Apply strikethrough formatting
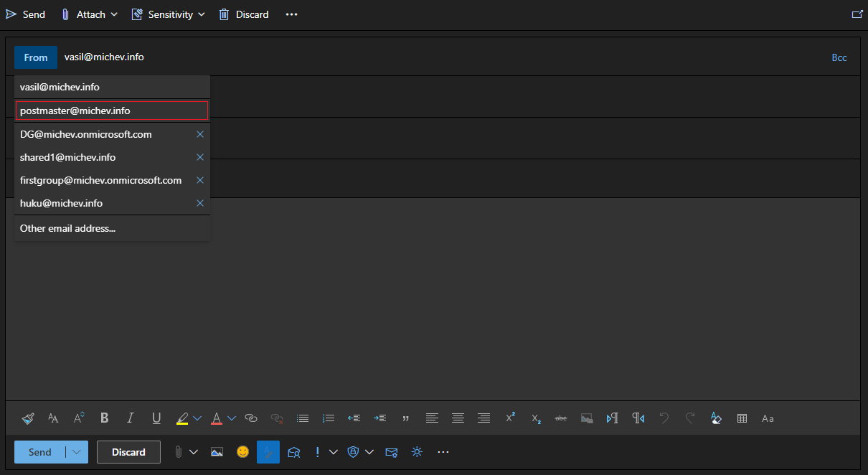The height and width of the screenshot is (475, 868). (x=561, y=418)
